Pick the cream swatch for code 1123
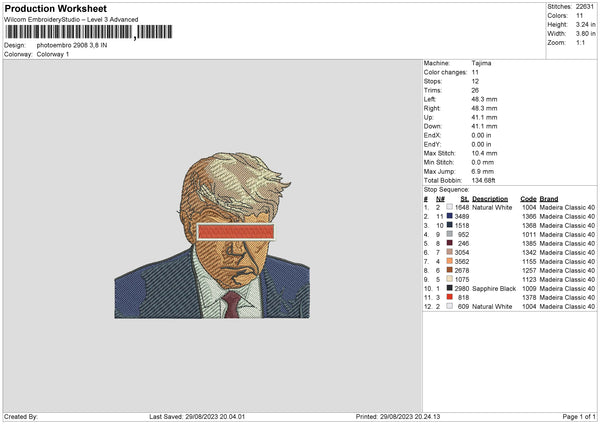600x424 pixels. coord(449,279)
